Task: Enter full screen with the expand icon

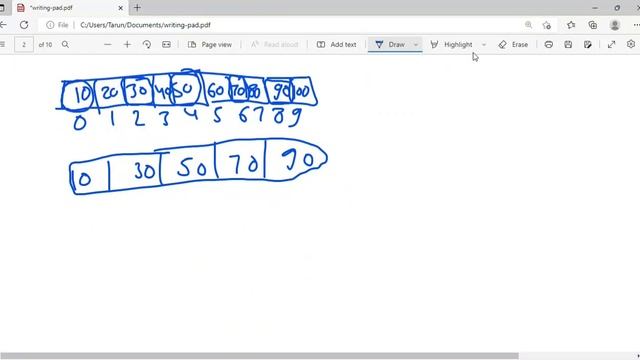Action: click(611, 44)
